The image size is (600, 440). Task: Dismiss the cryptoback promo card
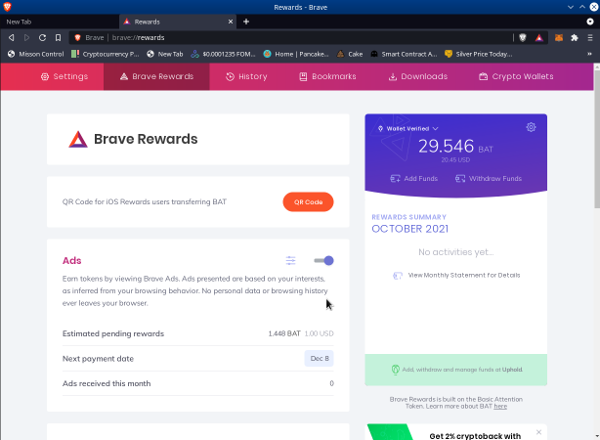point(539,432)
